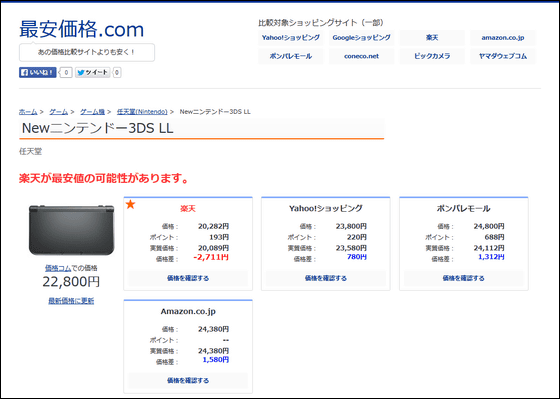The height and width of the screenshot is (399, 560).
Task: Open Yahoo!ショッピング in the comparison sites list
Action: pyautogui.click(x=290, y=38)
